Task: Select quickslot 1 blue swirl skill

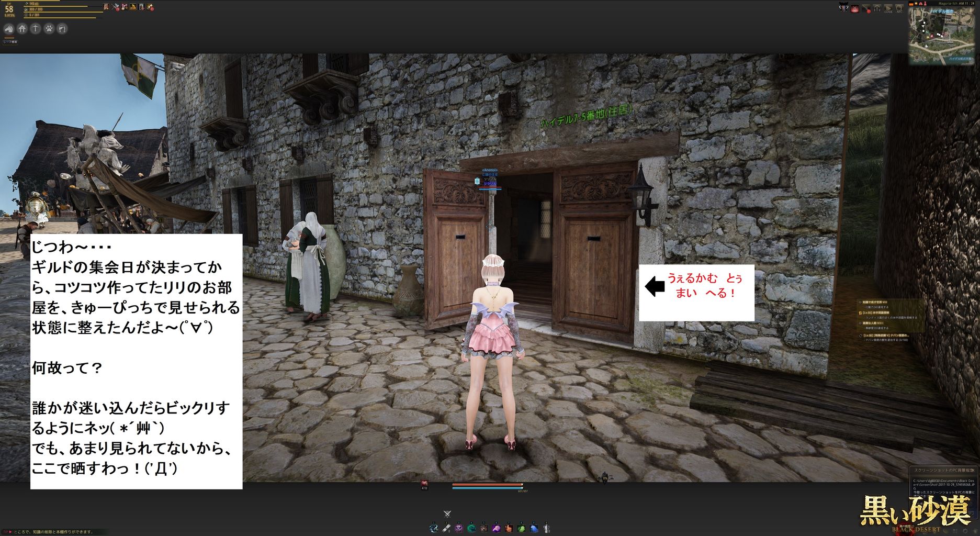Action: click(x=434, y=528)
